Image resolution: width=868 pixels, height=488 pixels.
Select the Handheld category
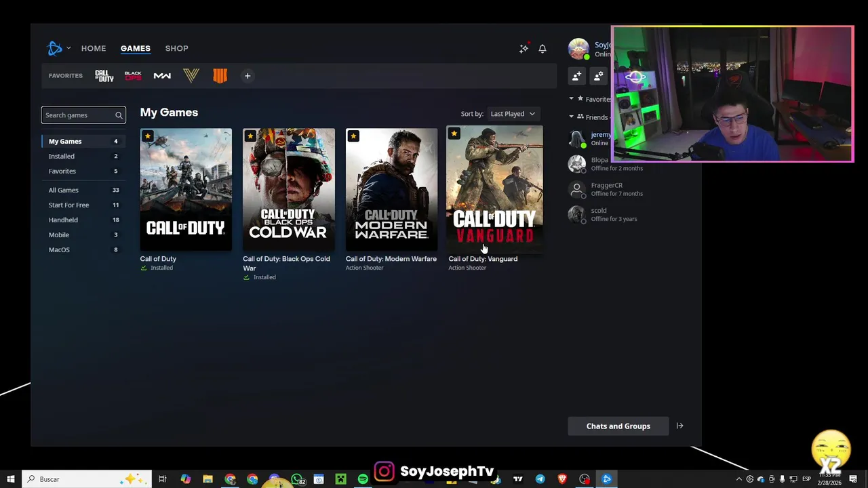(83, 220)
